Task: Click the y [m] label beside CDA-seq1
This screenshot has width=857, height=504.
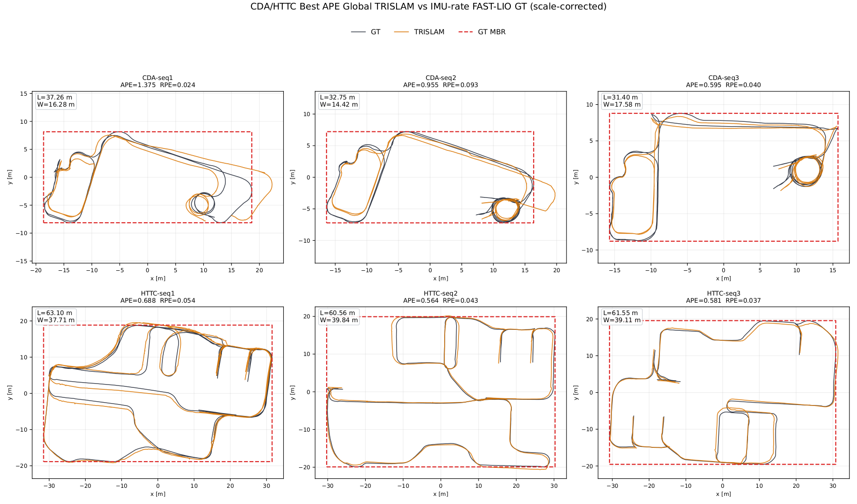Action: click(x=10, y=177)
